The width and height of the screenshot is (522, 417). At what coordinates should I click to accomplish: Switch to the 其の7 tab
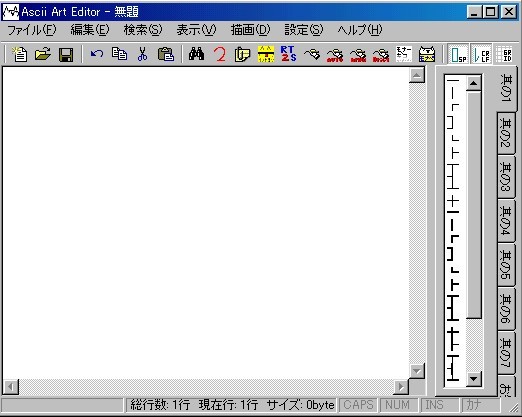(x=506, y=352)
